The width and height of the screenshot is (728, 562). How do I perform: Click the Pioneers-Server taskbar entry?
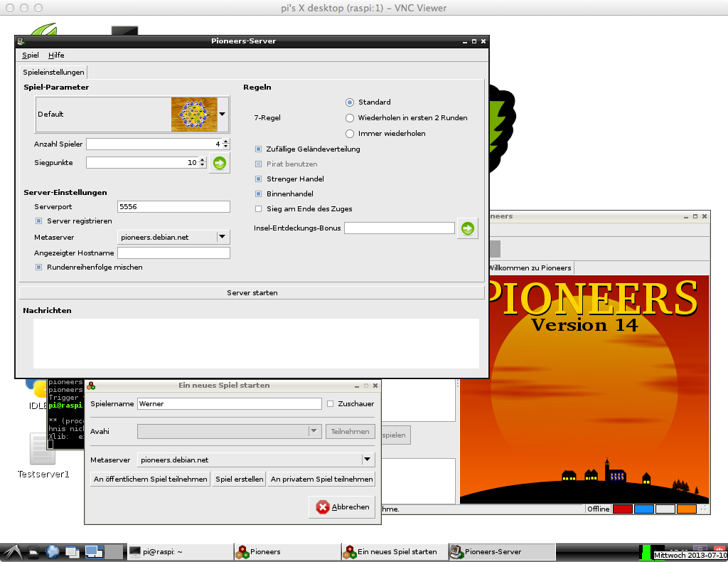pyautogui.click(x=502, y=552)
